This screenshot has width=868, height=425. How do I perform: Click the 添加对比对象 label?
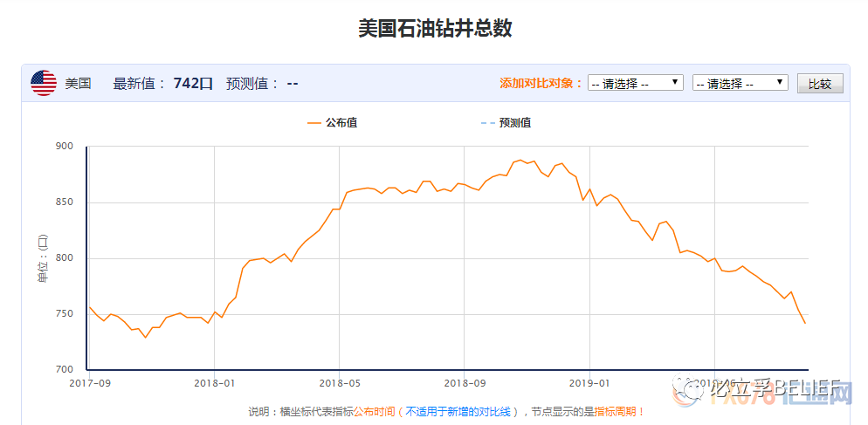coord(541,84)
